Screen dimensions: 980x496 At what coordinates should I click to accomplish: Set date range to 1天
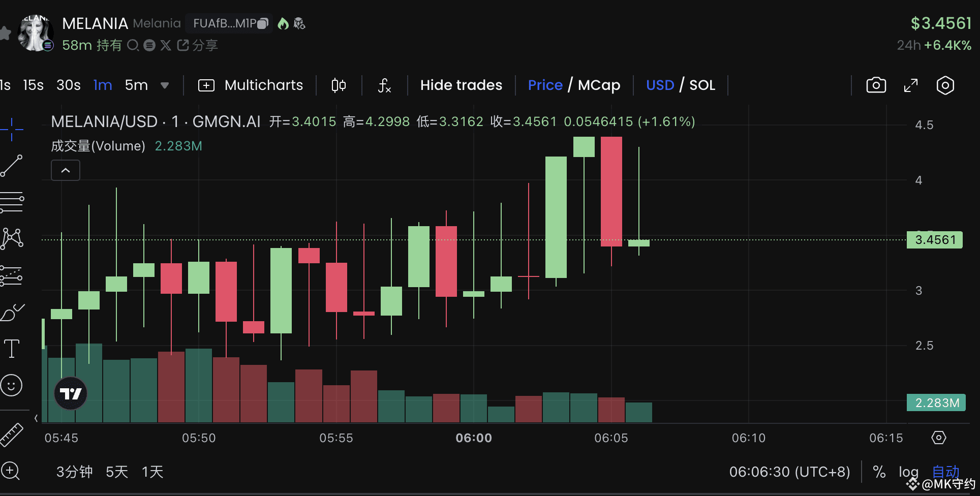coord(152,472)
